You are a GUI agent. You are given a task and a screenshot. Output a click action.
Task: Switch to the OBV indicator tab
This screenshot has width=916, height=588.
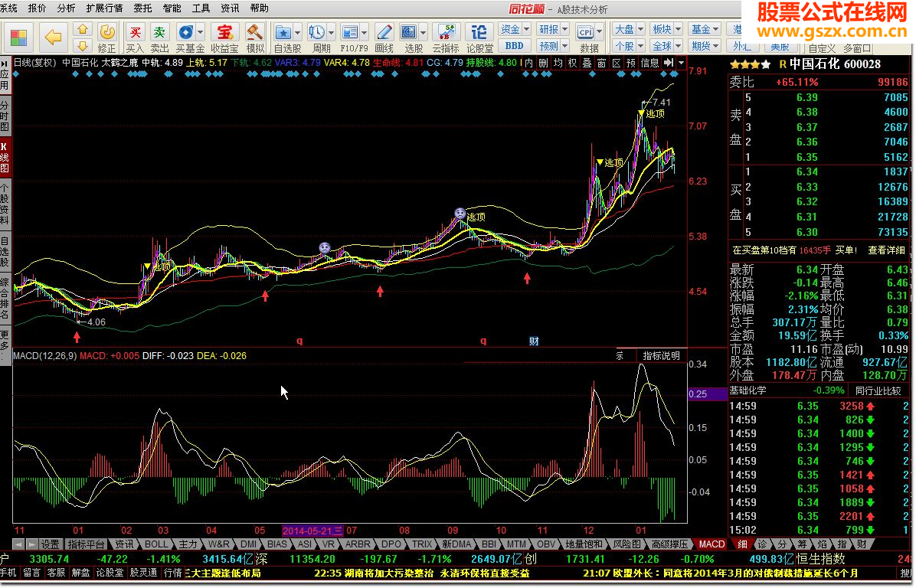(x=546, y=544)
